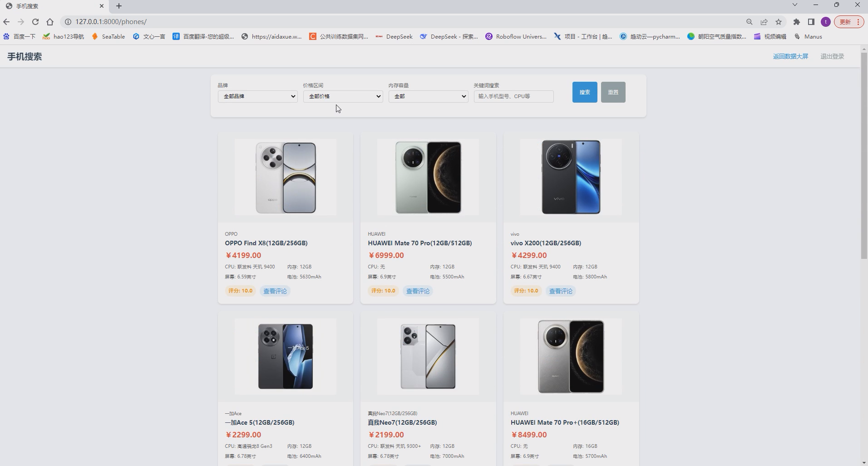The image size is (868, 466).
Task: Click the gray 重置 reset button
Action: pos(613,92)
